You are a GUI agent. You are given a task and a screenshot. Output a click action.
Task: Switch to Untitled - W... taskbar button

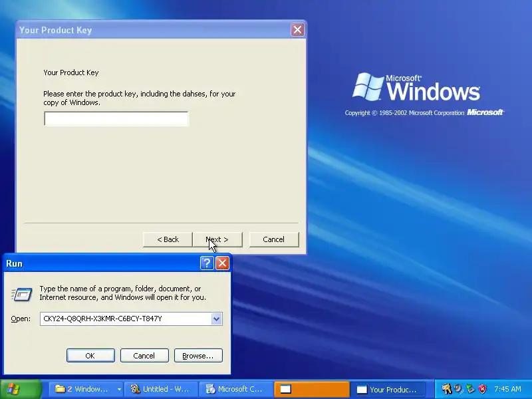(x=161, y=389)
